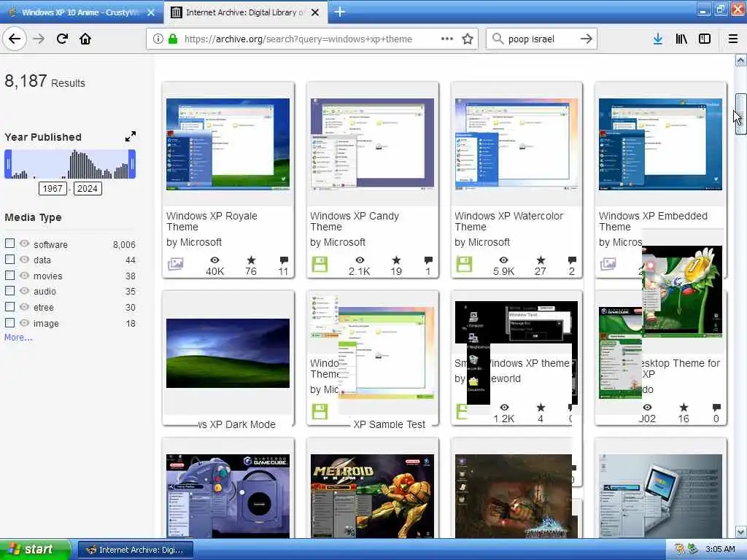
Task: Click the 2024 end year field
Action: pos(88,189)
